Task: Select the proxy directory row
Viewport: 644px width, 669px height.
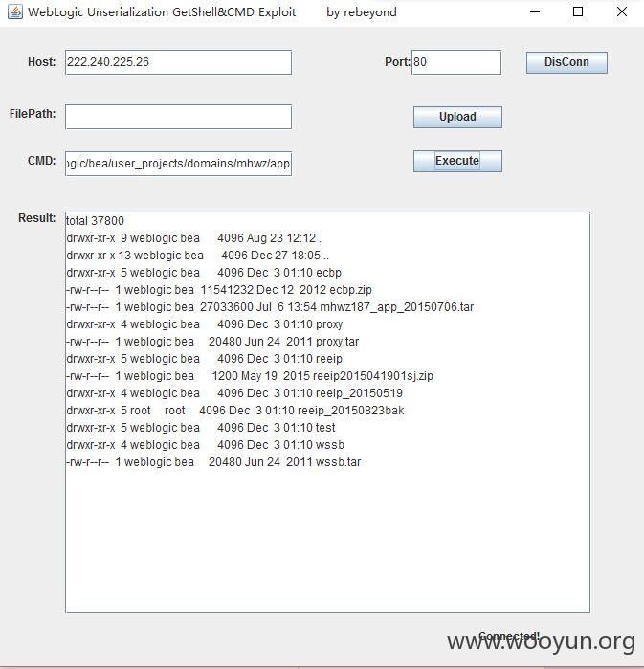Action: tap(204, 324)
